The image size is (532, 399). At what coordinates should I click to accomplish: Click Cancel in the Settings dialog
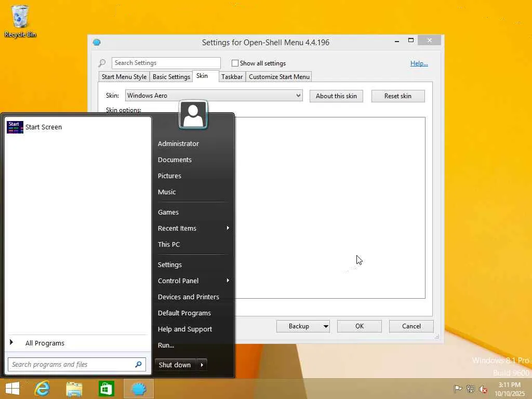tap(411, 326)
